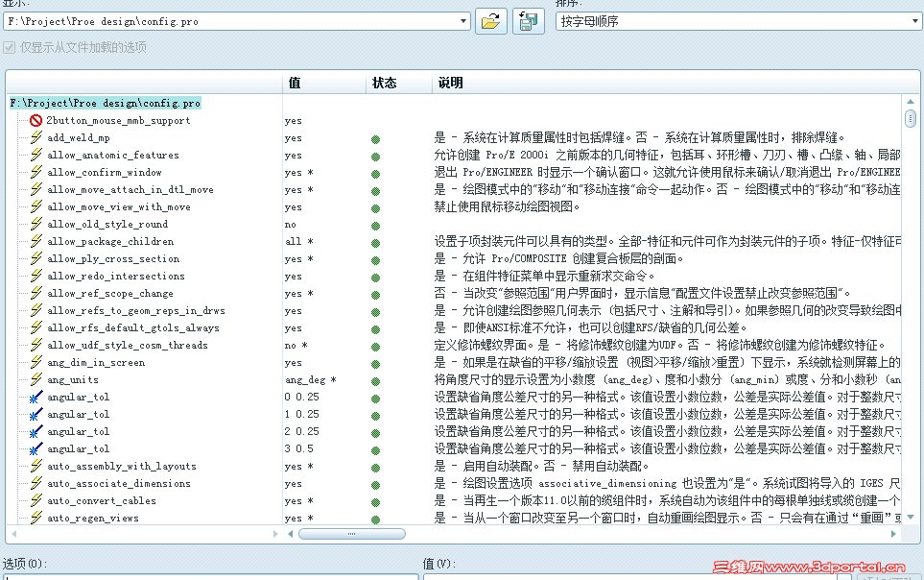Click the lightning icon beside allow_refs_to_geom_reps_in_drws
924x580 pixels.
[36, 310]
